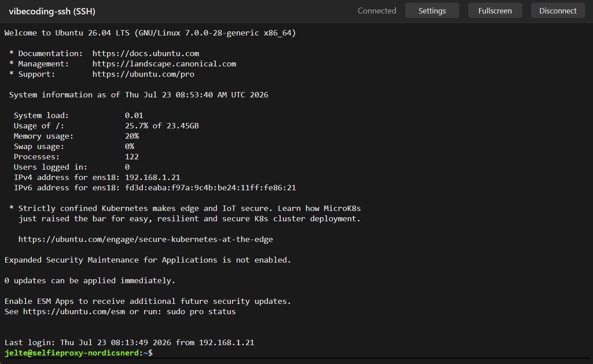Click the Swap usage value 0%

click(x=129, y=146)
